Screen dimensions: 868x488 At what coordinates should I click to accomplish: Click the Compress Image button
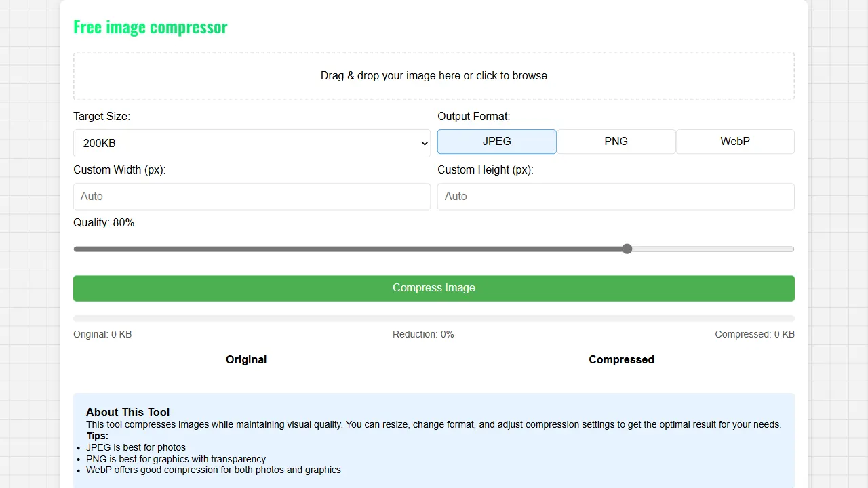[434, 288]
